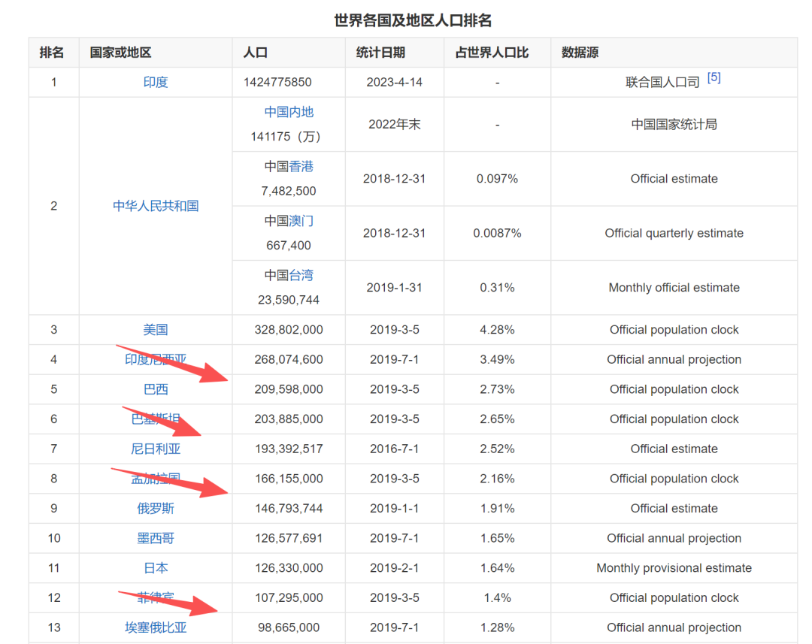This screenshot has height=644, width=812.
Task: Follow the 埃塞俄比亚 link
Action: [x=156, y=627]
